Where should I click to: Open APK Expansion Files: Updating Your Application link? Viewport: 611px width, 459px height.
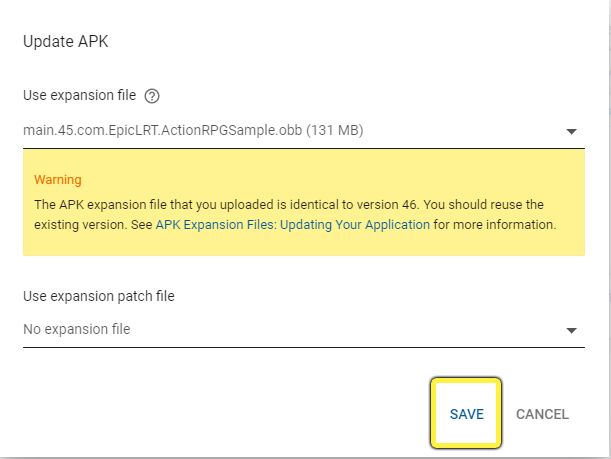pos(293,225)
